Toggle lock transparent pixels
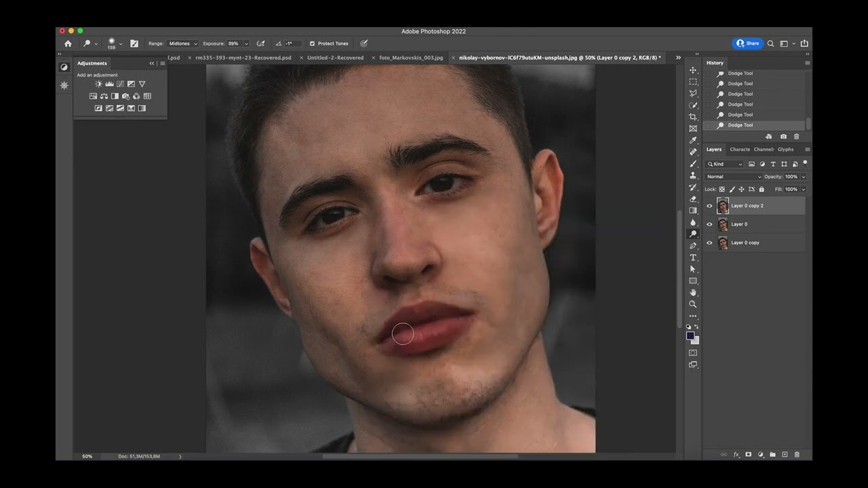Image resolution: width=868 pixels, height=488 pixels. pyautogui.click(x=722, y=189)
